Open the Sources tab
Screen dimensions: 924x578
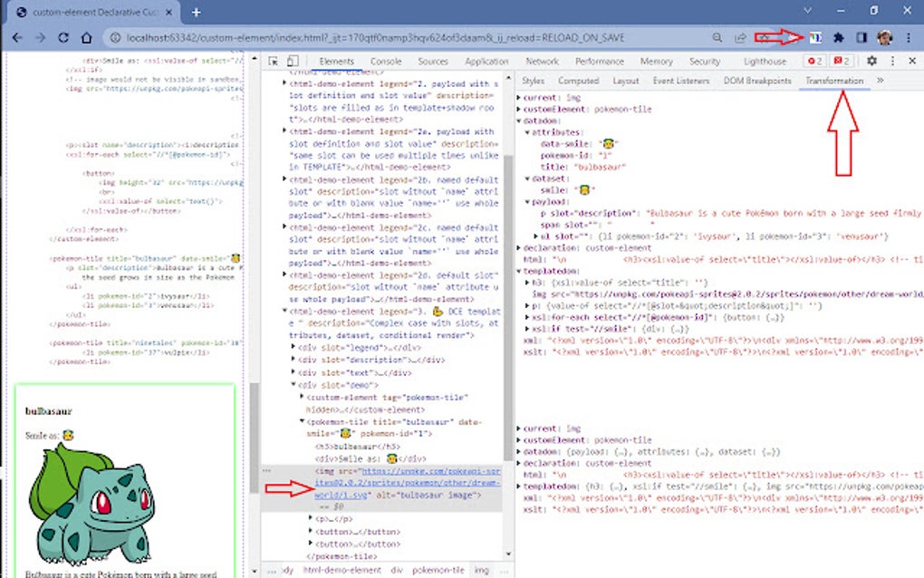tap(433, 62)
